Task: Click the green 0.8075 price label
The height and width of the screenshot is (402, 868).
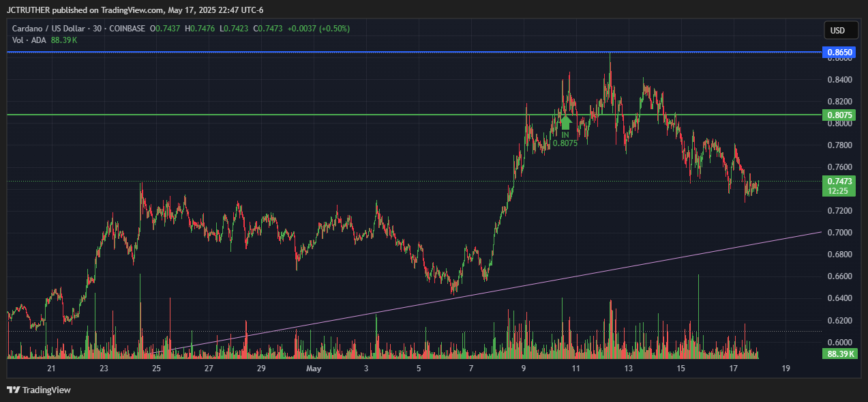Action: click(839, 115)
